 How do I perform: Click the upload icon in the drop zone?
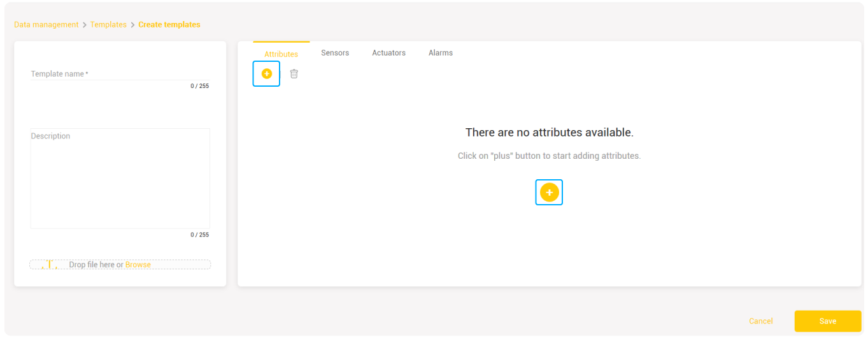[50, 265]
